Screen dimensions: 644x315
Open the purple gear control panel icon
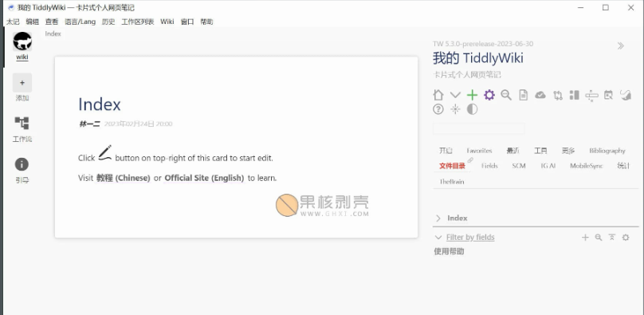tap(489, 95)
